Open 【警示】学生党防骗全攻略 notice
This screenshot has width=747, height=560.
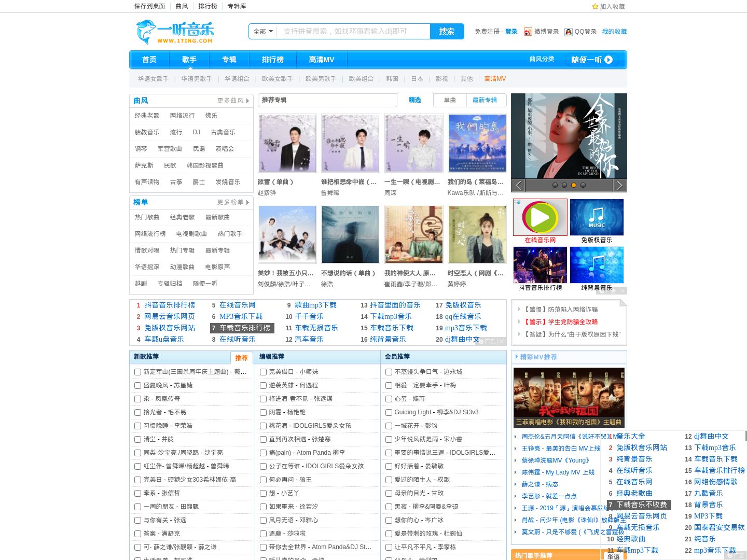coord(561,322)
